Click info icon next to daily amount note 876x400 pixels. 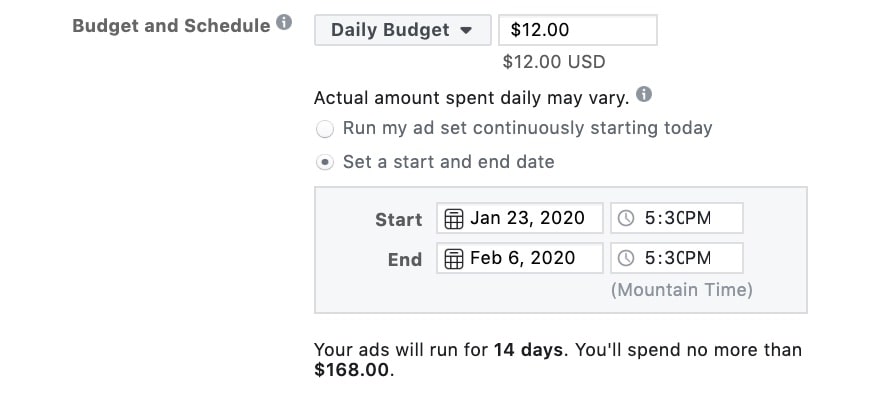click(645, 96)
